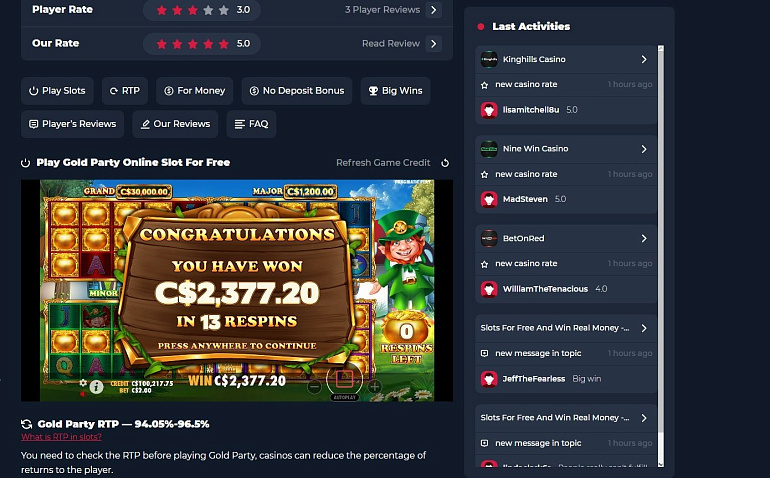
Task: Expand the BetOnRed activity chevron
Action: coord(644,238)
